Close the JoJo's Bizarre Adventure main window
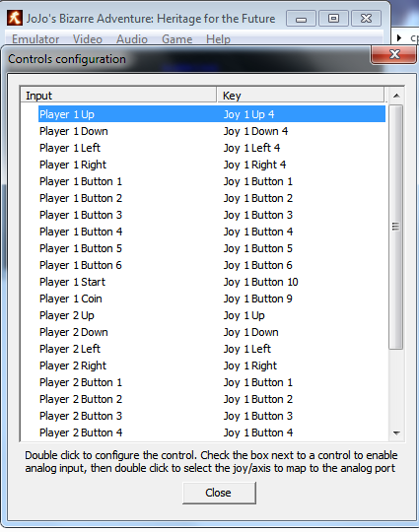Image resolution: width=419 pixels, height=532 pixels. 366,19
